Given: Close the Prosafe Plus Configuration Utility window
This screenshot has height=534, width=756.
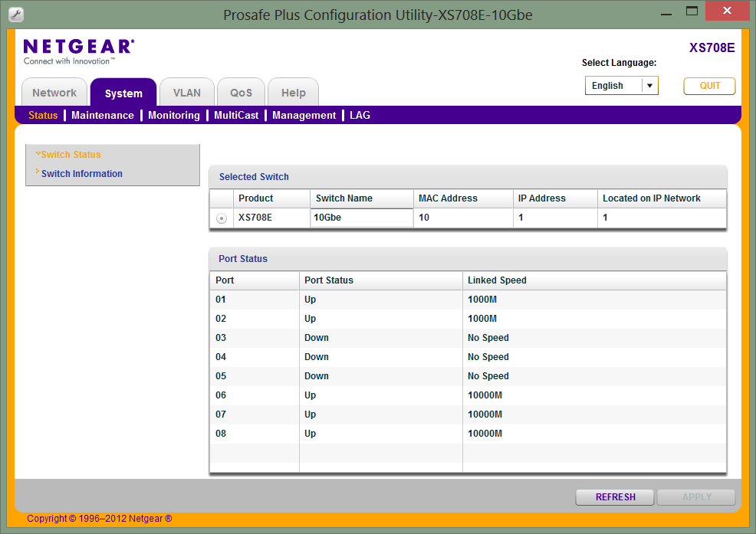Looking at the screenshot, I should tap(727, 11).
